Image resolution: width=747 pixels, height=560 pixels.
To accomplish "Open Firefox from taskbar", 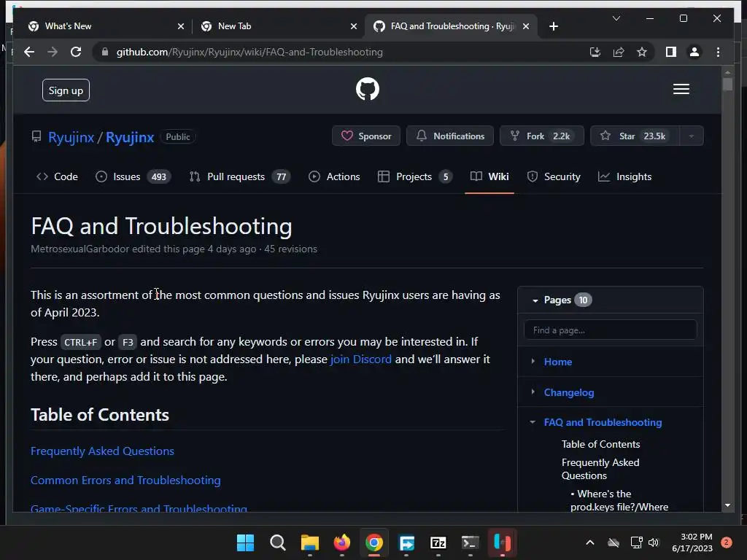I will point(341,542).
